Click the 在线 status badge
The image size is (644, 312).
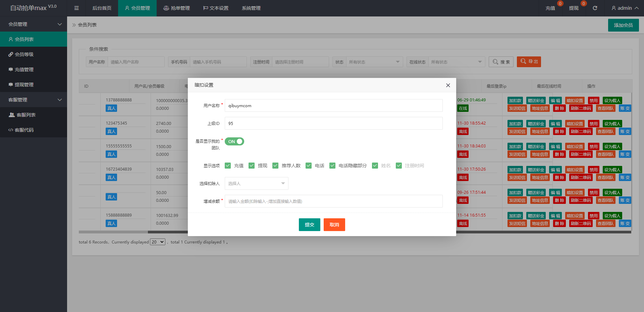[463, 108]
